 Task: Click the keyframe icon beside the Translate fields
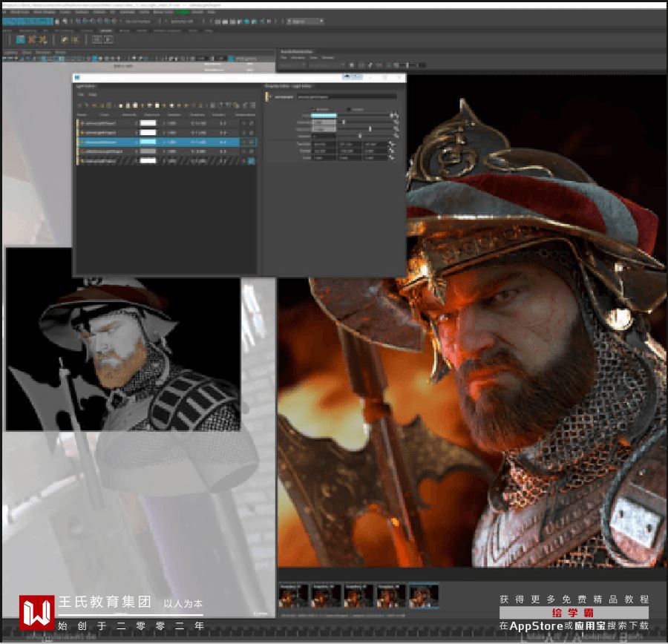click(x=391, y=145)
